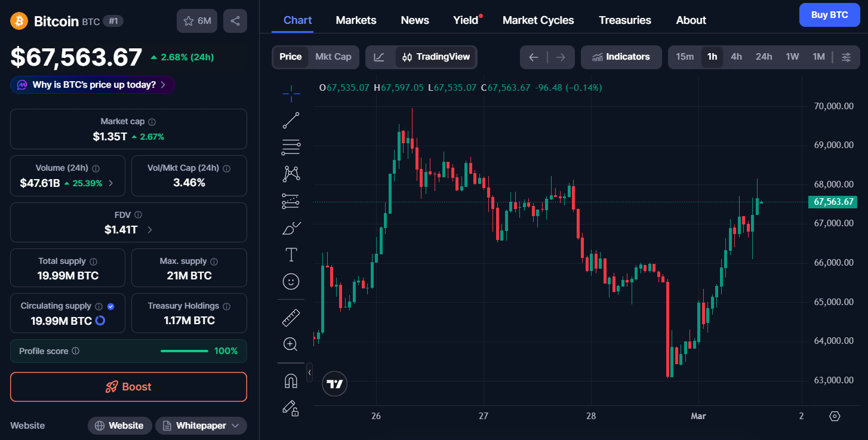
Task: Expand FDV details chevron
Action: pyautogui.click(x=149, y=230)
